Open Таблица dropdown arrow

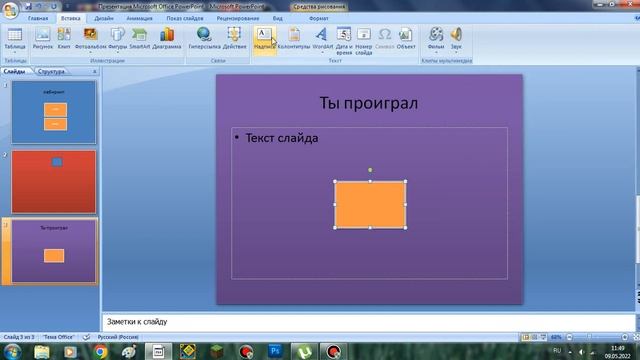pyautogui.click(x=15, y=52)
